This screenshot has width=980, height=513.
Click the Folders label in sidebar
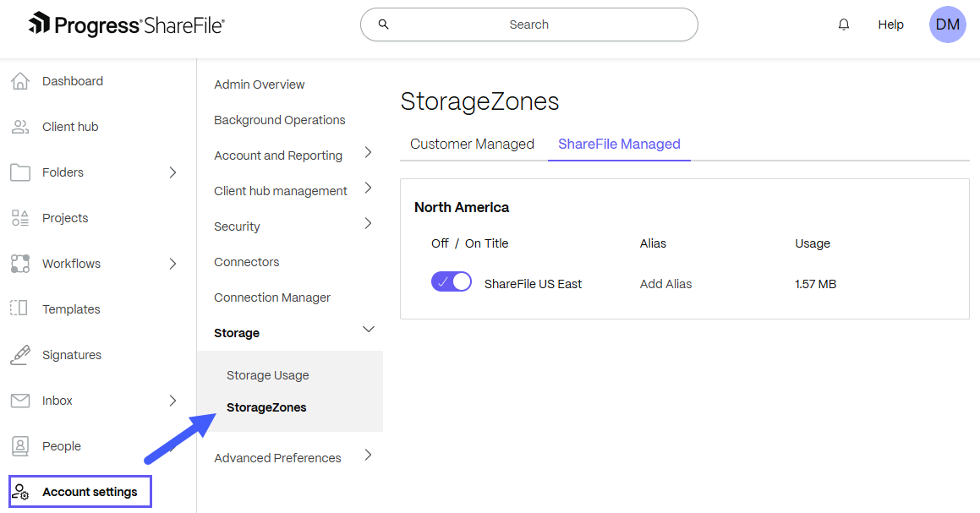click(x=63, y=172)
